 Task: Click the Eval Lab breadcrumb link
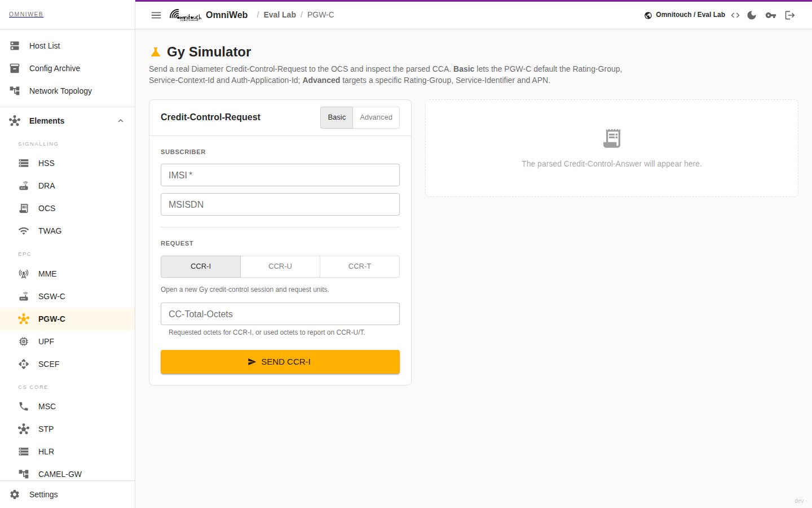(x=280, y=15)
